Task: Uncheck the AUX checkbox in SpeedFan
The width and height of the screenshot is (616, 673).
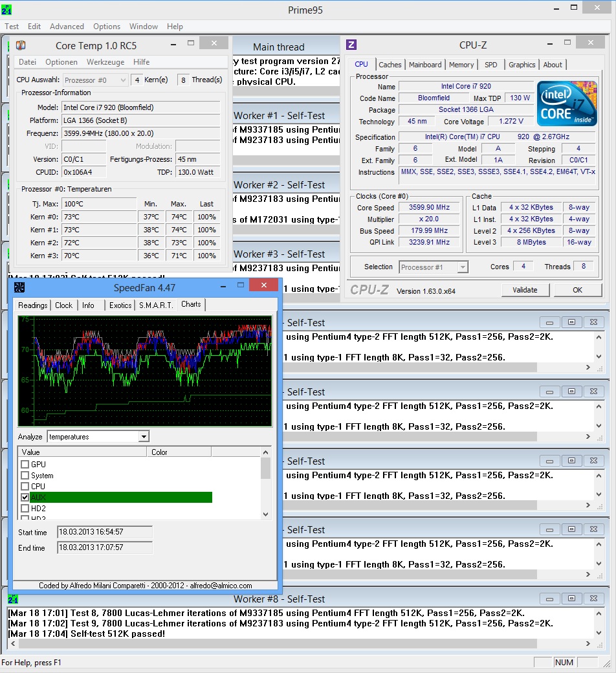Action: click(x=25, y=498)
